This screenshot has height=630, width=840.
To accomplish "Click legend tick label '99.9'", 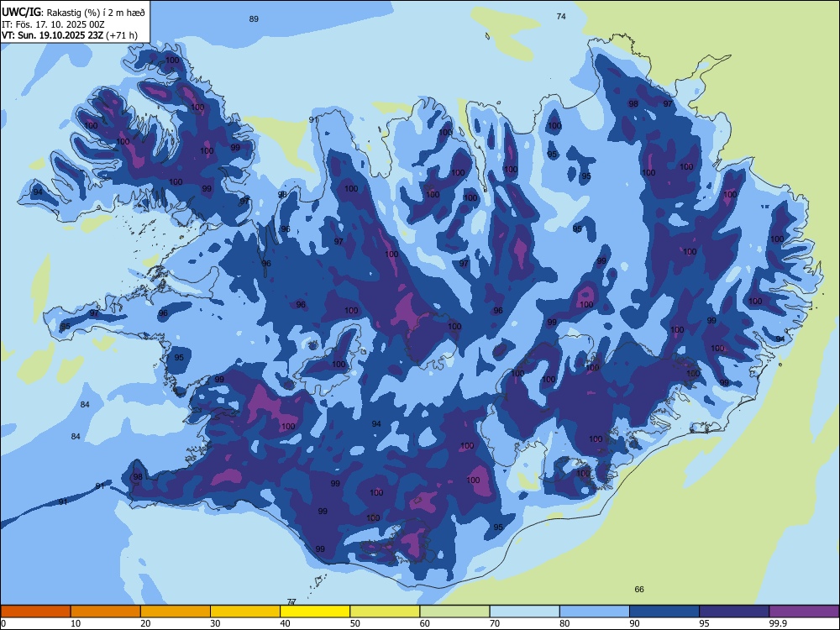I will pos(778,623).
